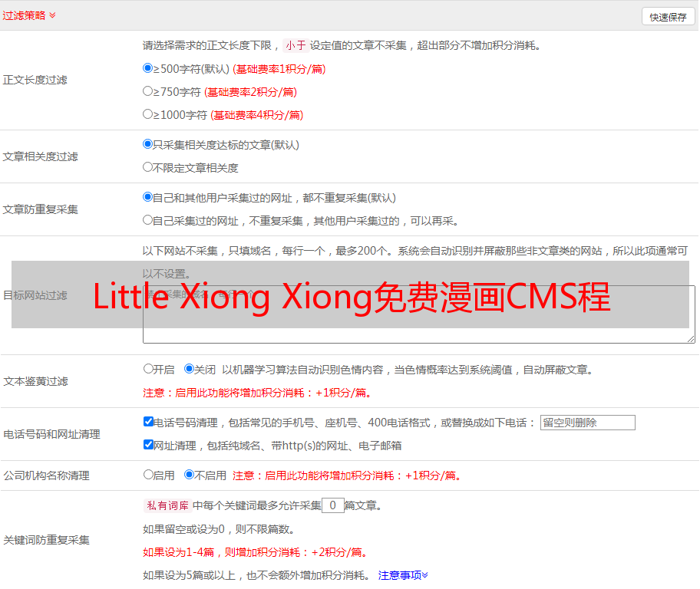Click the red text 基础费率2积分/篇
The width and height of the screenshot is (700, 589).
[250, 92]
